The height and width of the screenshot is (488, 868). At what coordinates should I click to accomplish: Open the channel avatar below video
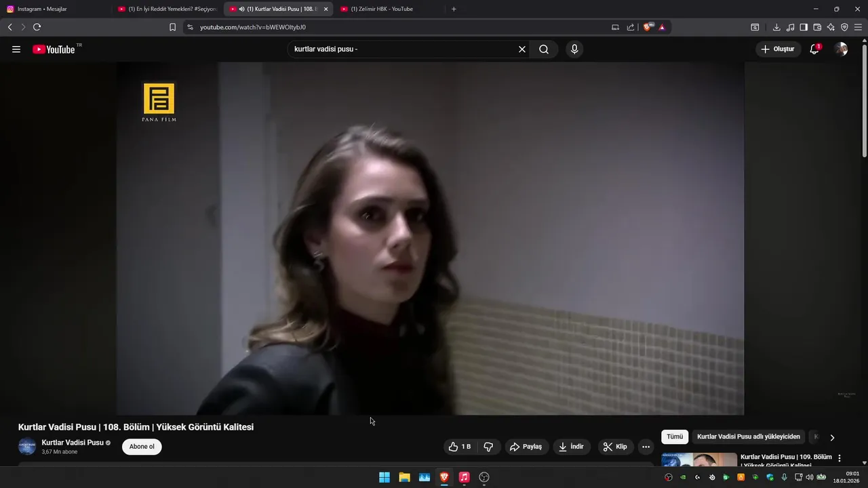pyautogui.click(x=27, y=447)
